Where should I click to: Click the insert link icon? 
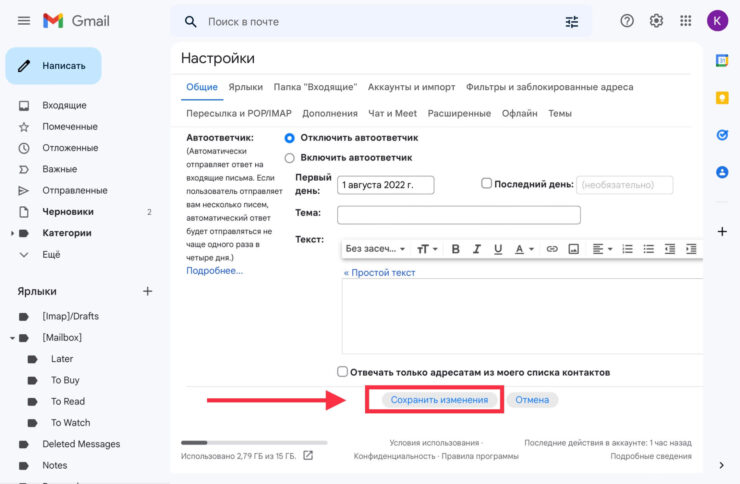(551, 249)
